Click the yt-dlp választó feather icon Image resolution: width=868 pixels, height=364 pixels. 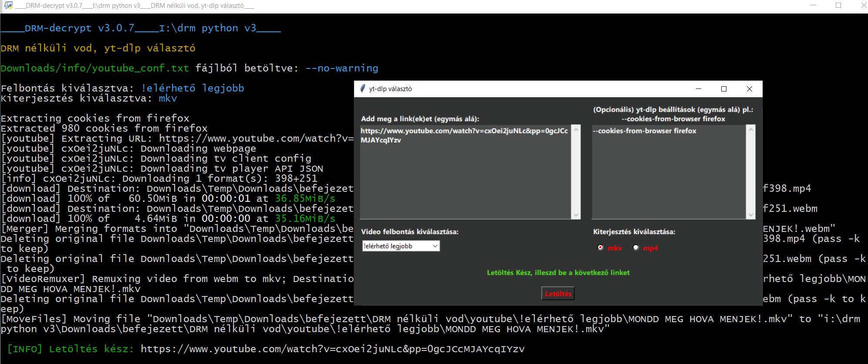(362, 89)
